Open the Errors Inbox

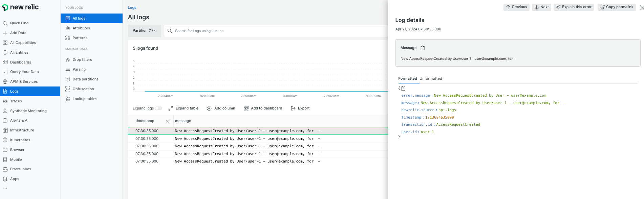pyautogui.click(x=20, y=169)
